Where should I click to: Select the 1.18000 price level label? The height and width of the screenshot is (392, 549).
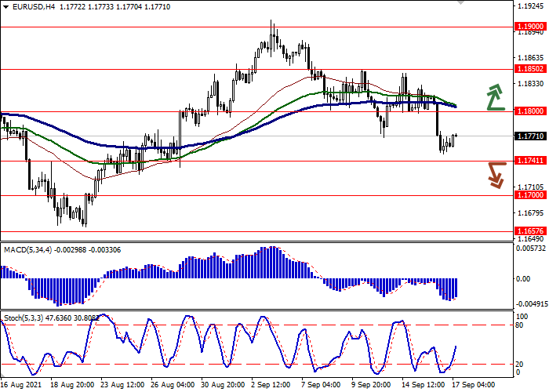tap(530, 111)
